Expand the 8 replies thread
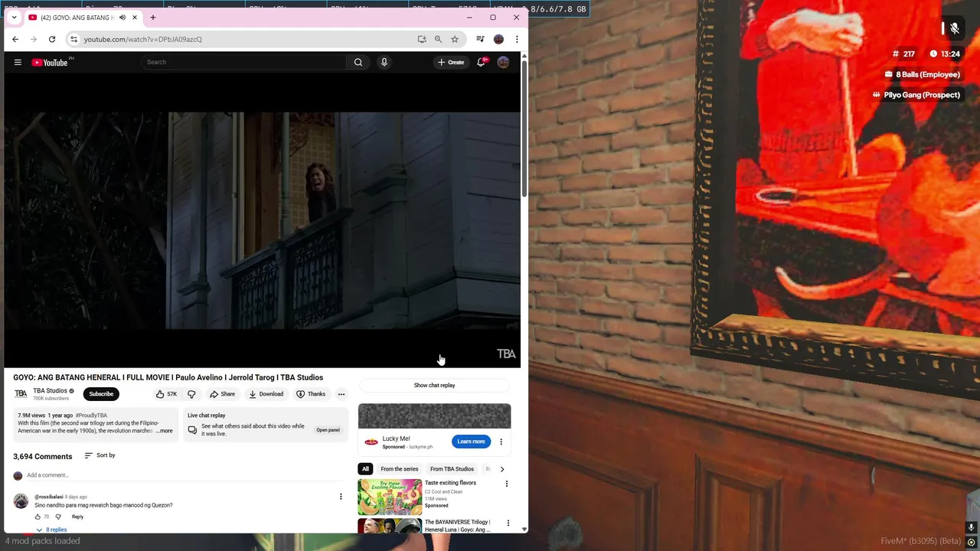The height and width of the screenshot is (551, 980). (51, 530)
